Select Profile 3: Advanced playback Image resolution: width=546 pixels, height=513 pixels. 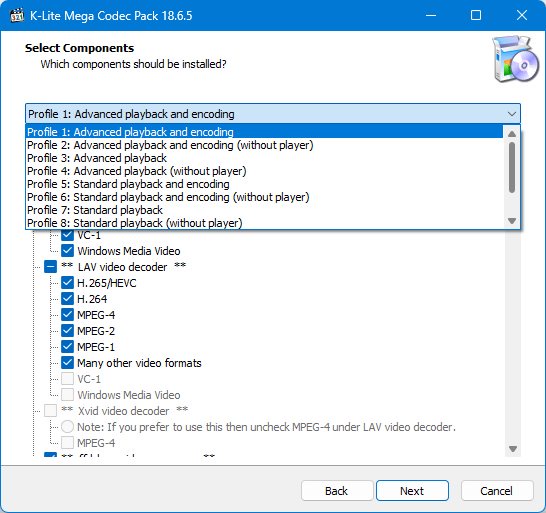coord(264,158)
